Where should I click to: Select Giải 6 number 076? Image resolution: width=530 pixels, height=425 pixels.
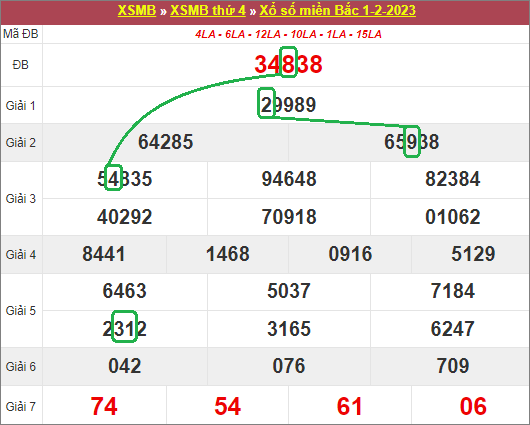pyautogui.click(x=289, y=366)
